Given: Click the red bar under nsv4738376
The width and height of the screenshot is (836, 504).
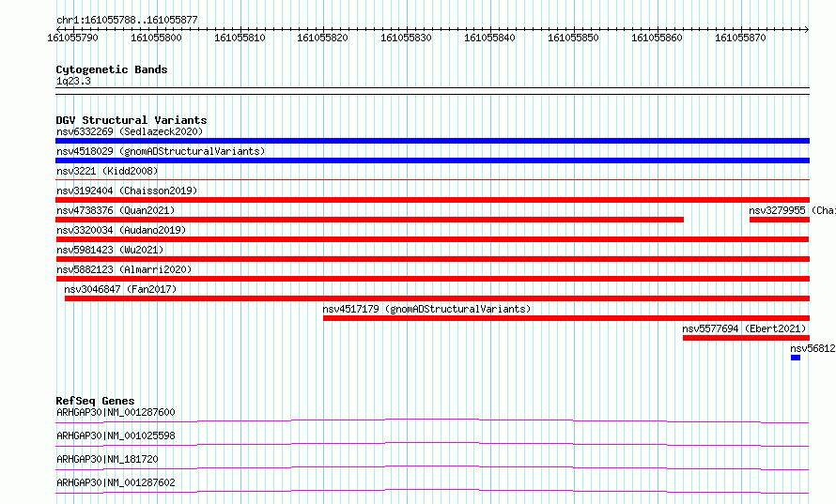Looking at the screenshot, I should click(369, 220).
